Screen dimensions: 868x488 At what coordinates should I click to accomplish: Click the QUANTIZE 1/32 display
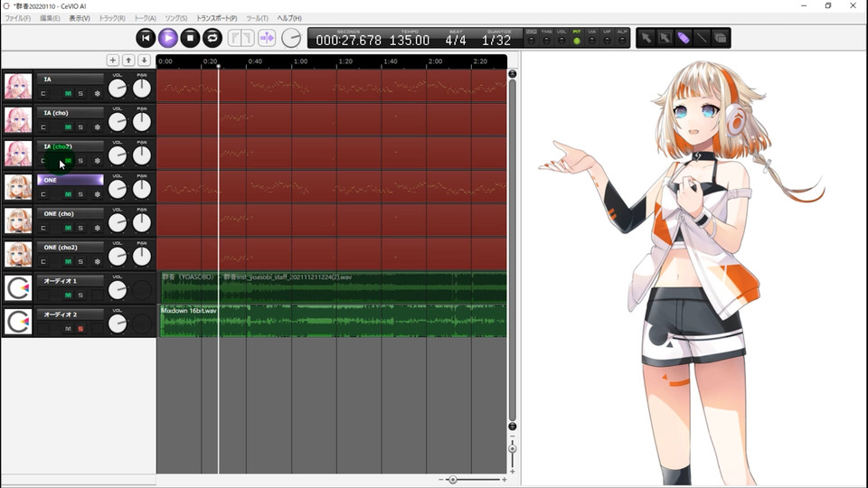pos(496,40)
